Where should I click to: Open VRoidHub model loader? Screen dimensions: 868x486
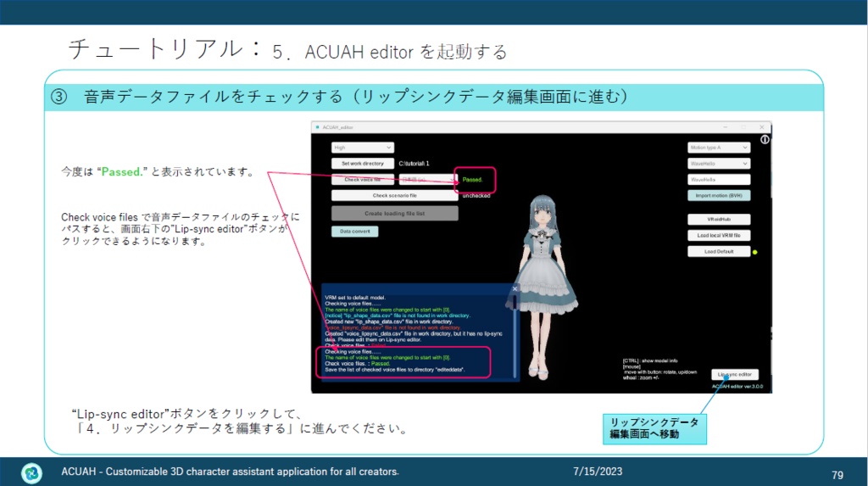pyautogui.click(x=719, y=220)
